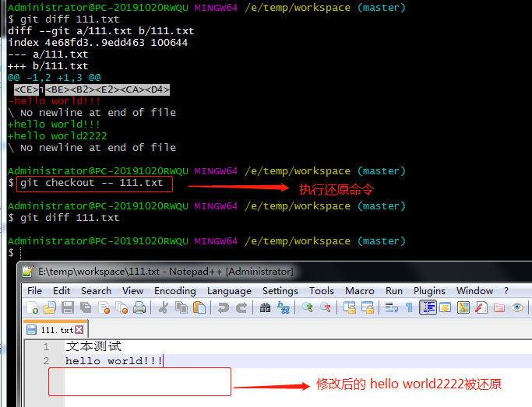
Task: Click the Monitoring eye icon
Action: point(517,307)
